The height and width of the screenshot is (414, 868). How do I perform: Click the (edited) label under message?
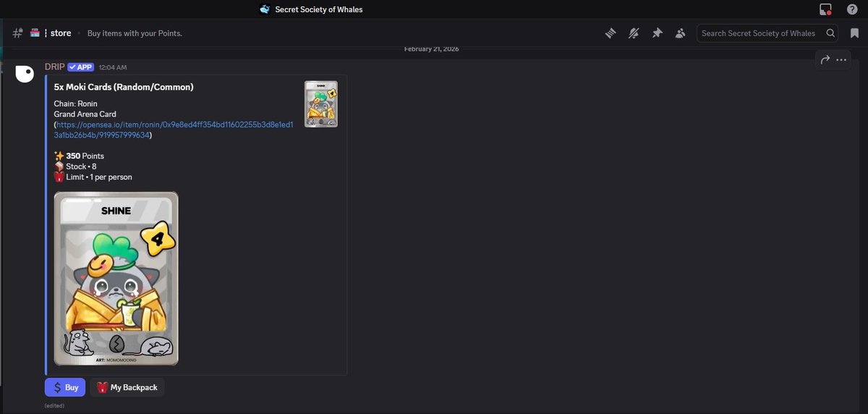coord(54,405)
